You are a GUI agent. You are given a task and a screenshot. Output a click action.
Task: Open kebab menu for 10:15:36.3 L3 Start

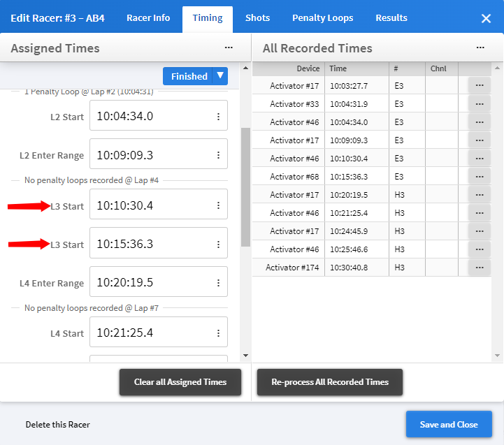pos(218,245)
